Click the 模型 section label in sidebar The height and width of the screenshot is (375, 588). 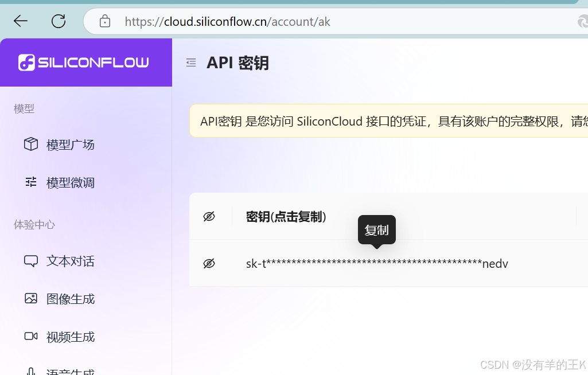(x=24, y=109)
